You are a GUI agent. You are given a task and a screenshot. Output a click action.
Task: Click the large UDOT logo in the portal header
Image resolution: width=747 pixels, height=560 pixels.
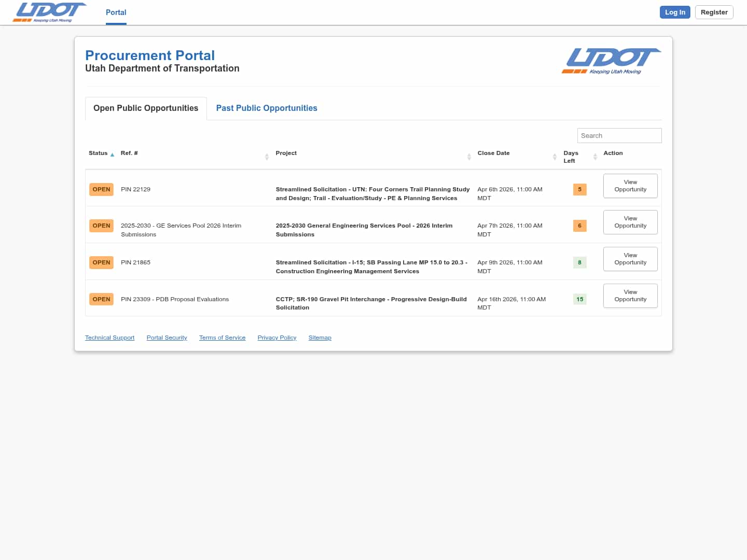[x=611, y=61]
